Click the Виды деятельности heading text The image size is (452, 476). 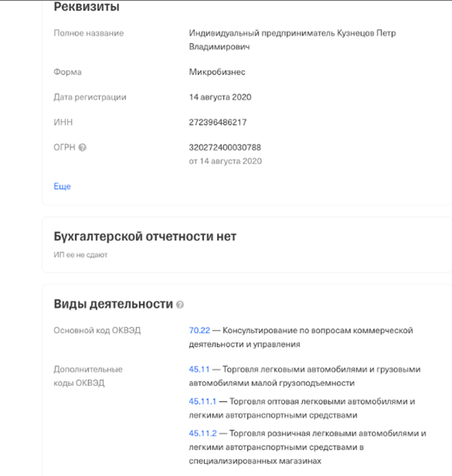[113, 304]
